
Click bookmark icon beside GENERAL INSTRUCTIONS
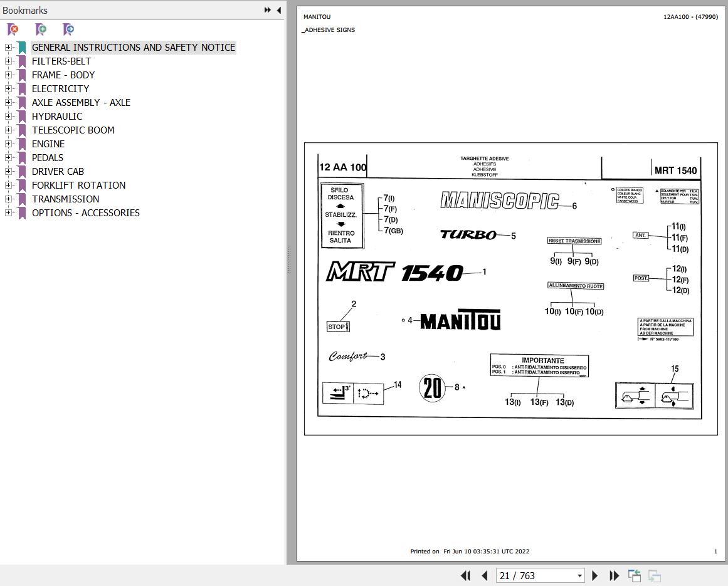pos(21,48)
